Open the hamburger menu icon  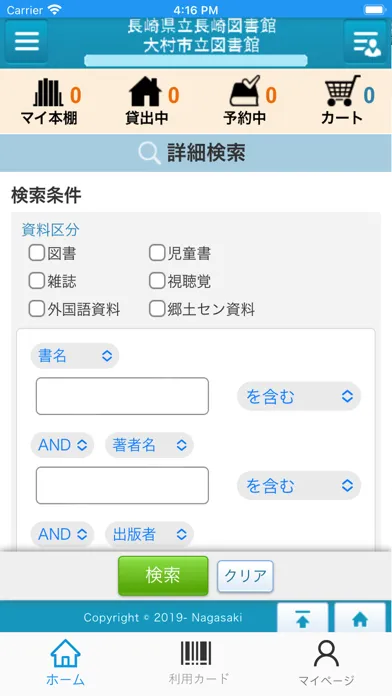click(x=27, y=41)
